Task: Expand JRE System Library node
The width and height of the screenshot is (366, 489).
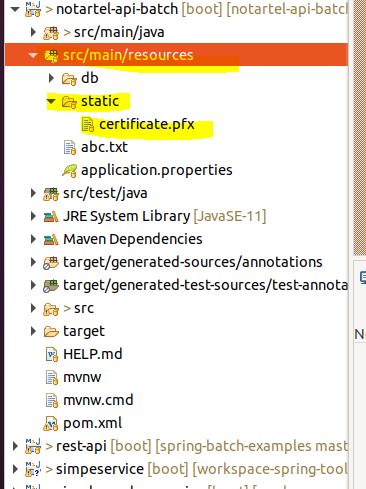Action: click(x=33, y=216)
